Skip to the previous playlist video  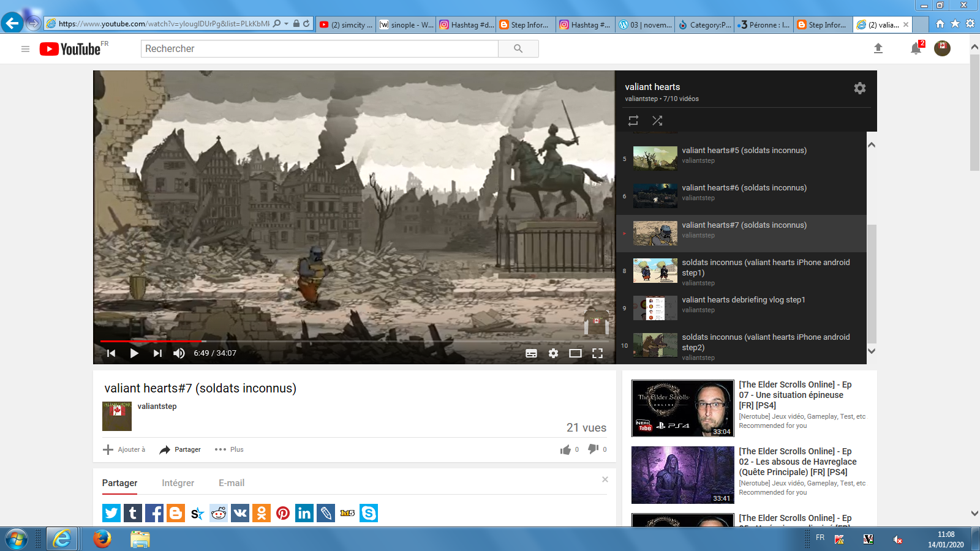point(111,353)
